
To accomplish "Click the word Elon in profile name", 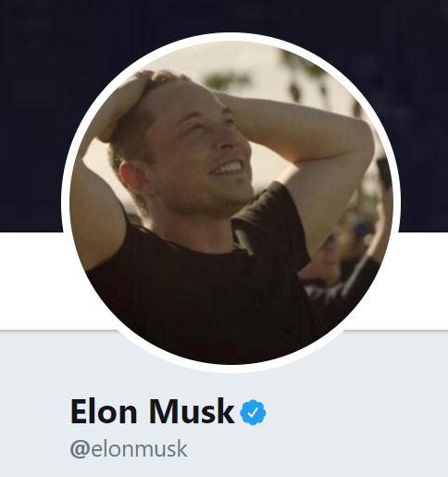I will (x=104, y=411).
